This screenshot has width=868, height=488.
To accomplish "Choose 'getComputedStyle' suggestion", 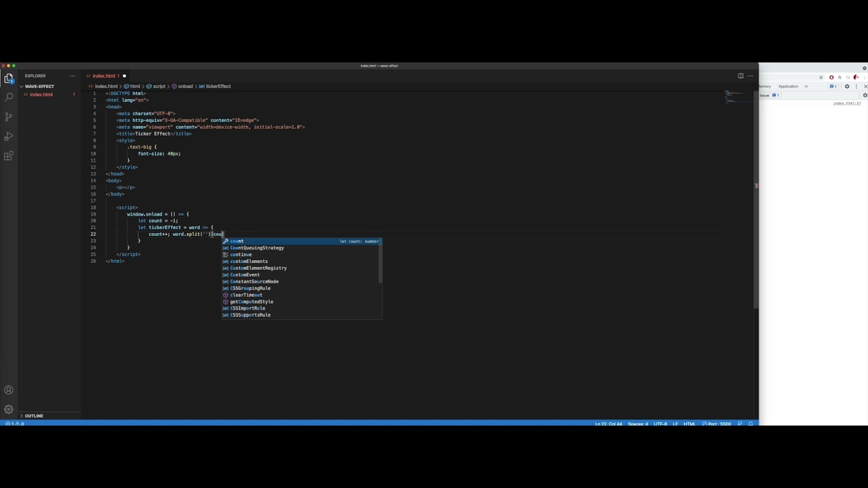I will [302, 302].
